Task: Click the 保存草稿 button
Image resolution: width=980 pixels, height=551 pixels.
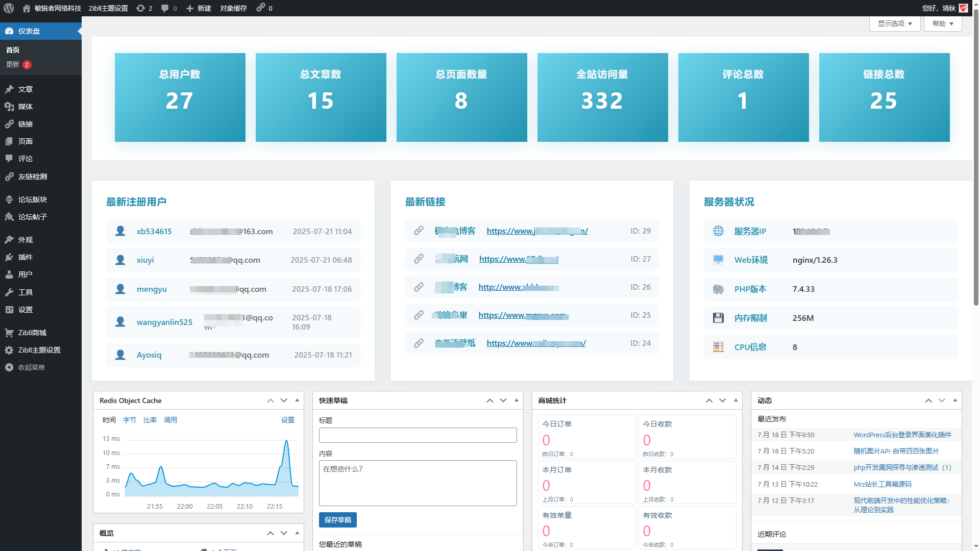Action: pyautogui.click(x=337, y=520)
